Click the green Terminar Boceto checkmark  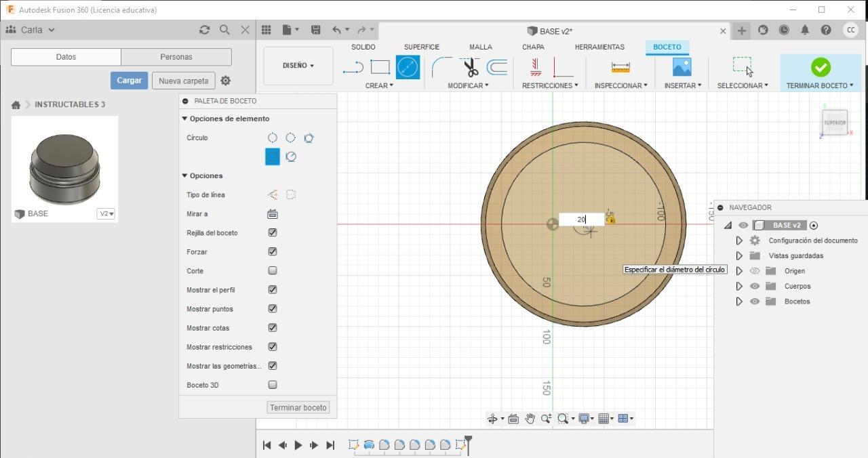[821, 67]
